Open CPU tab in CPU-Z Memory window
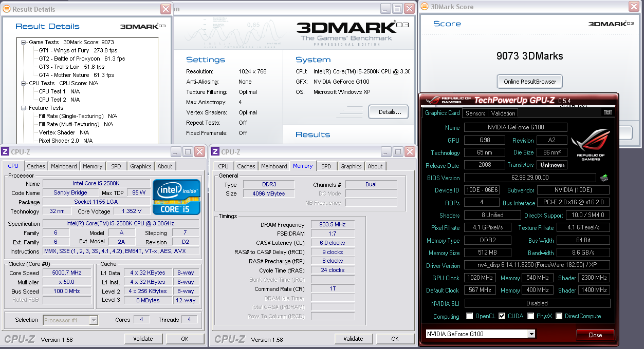 click(223, 166)
